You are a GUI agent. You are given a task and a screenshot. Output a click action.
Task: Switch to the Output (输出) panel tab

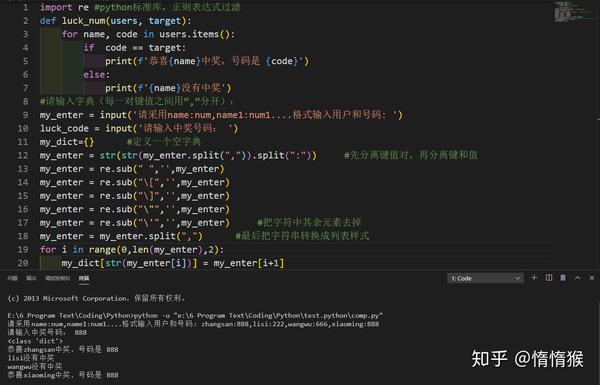[x=31, y=278]
